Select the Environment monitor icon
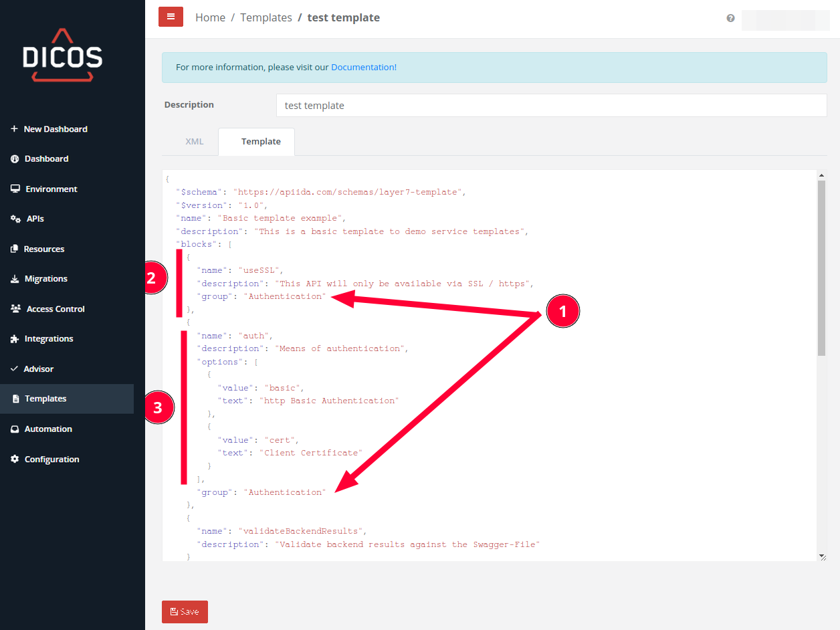 click(x=15, y=189)
